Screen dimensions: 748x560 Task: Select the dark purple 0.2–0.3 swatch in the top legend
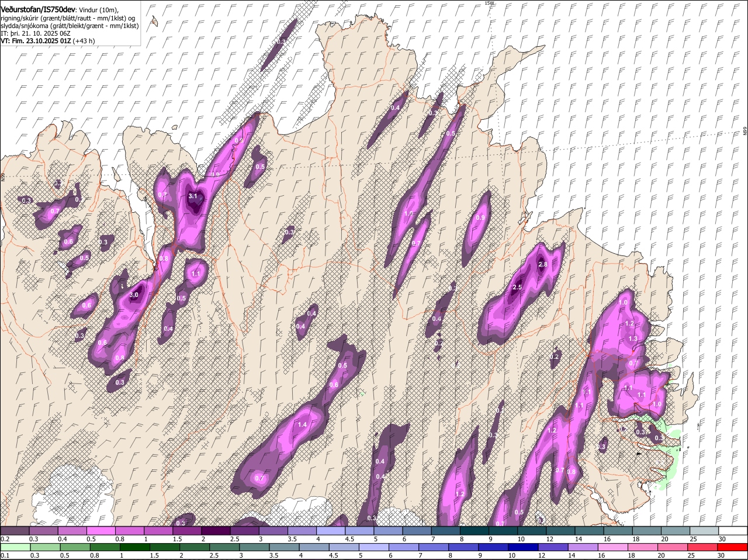click(x=15, y=531)
